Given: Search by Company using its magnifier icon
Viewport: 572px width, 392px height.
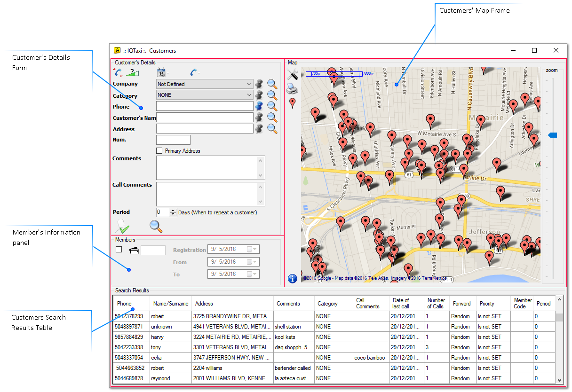Looking at the screenshot, I should pyautogui.click(x=272, y=84).
